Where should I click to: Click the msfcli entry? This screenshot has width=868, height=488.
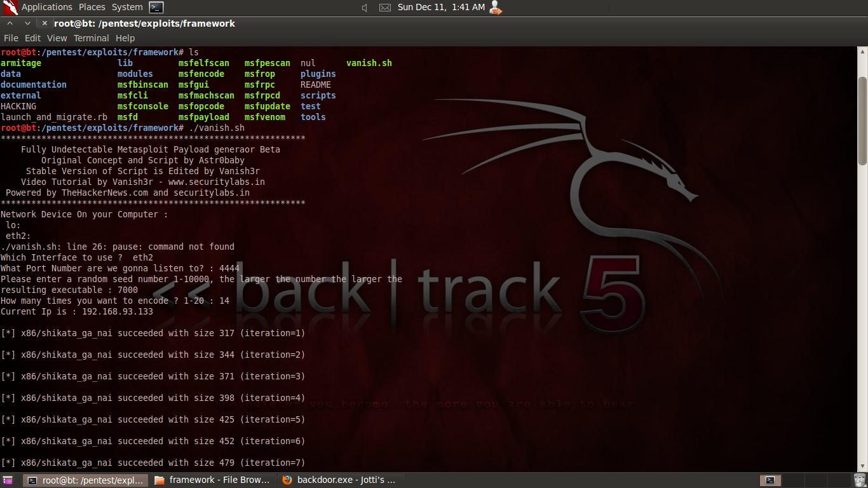(x=133, y=95)
